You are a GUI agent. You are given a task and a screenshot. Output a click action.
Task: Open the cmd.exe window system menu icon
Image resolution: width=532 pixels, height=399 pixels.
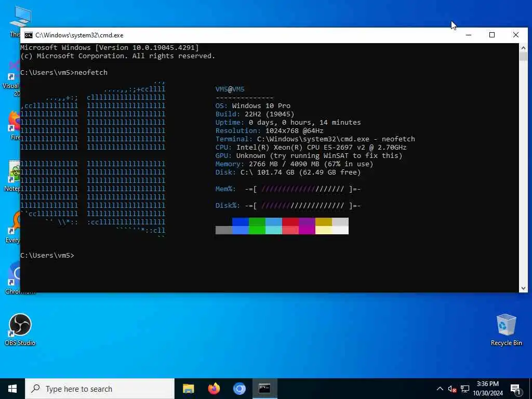pos(29,35)
